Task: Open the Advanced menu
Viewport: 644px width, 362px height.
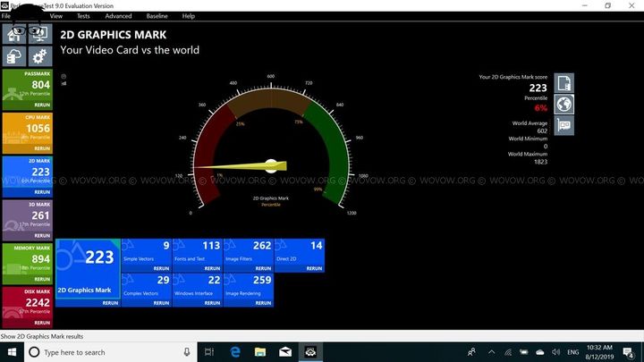Action: [x=118, y=16]
